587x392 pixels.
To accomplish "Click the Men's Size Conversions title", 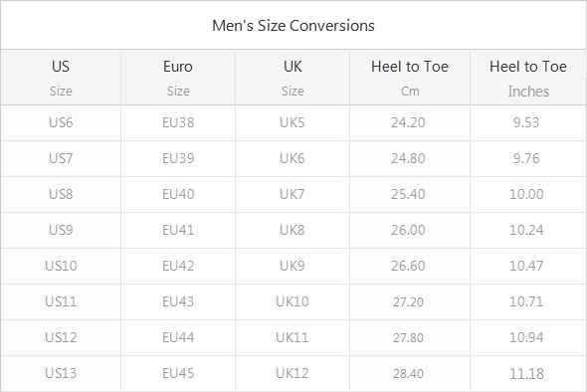I will pos(293,26).
